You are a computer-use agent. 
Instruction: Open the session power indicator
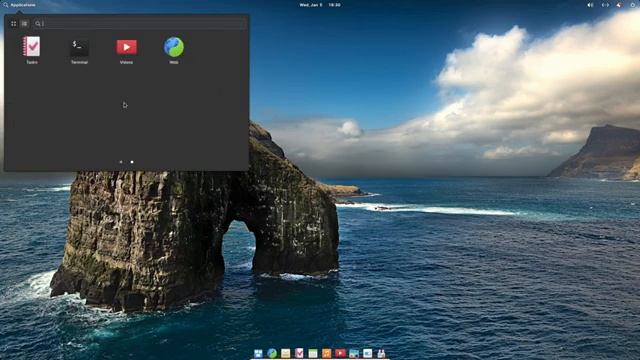(x=633, y=5)
